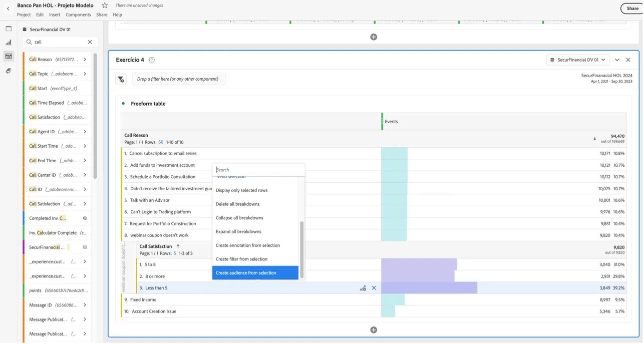Select the Components icon in left rail

pyautogui.click(x=9, y=56)
